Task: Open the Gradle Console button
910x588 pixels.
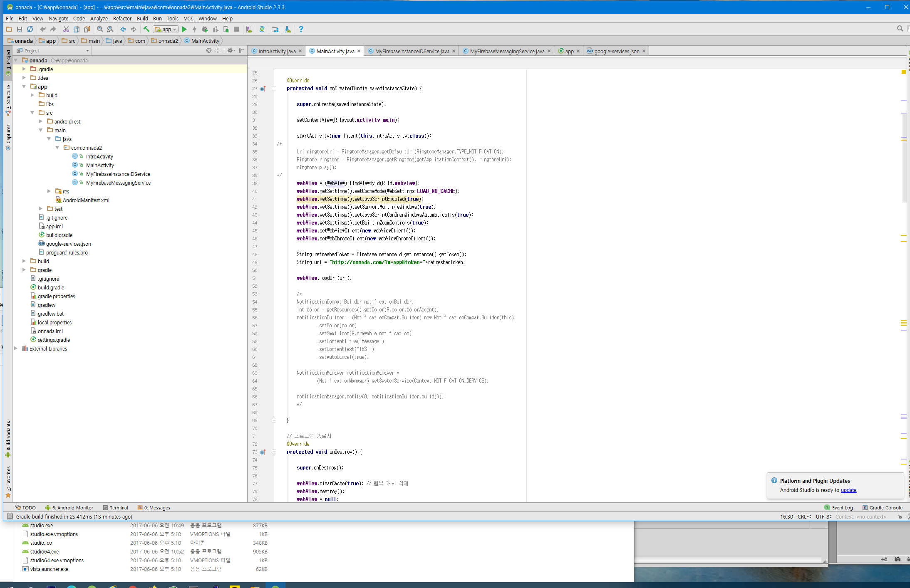Action: (882, 507)
